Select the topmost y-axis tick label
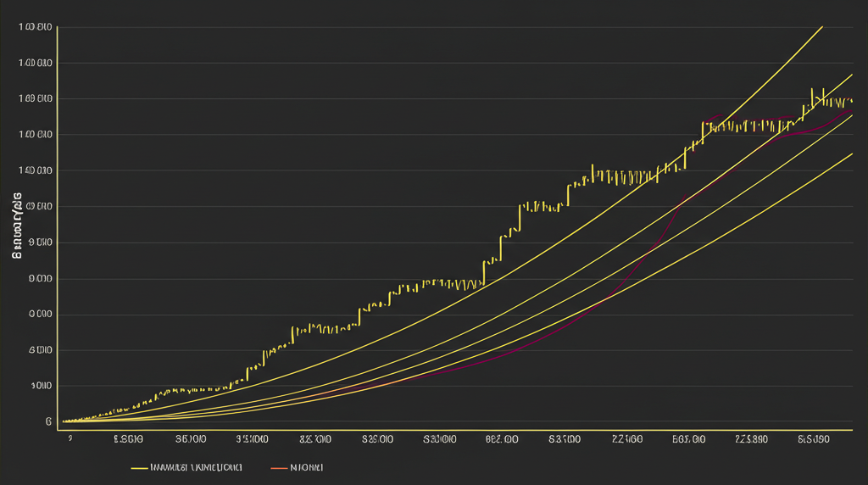Image resolution: width=868 pixels, height=485 pixels. (x=36, y=28)
